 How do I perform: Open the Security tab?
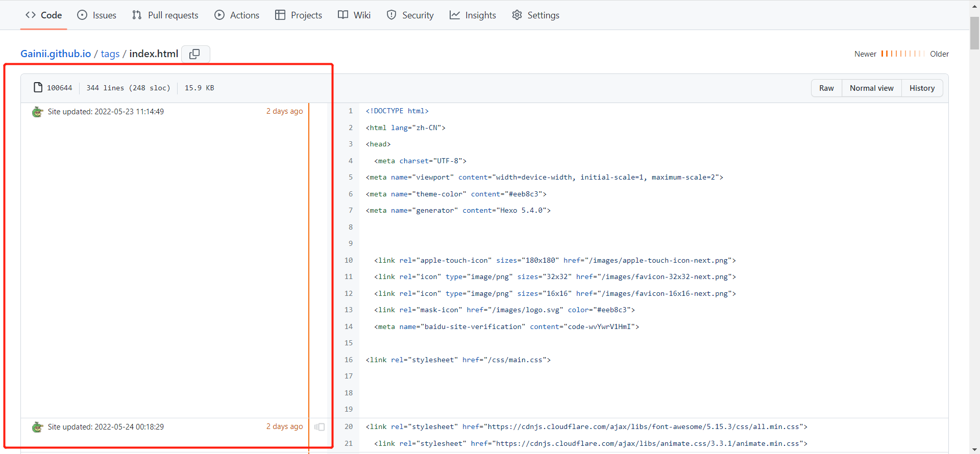[x=410, y=15]
